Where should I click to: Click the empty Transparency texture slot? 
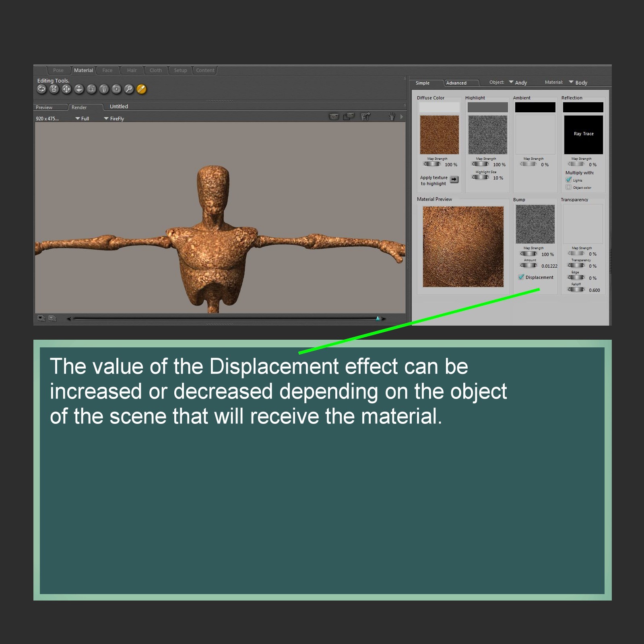pyautogui.click(x=583, y=224)
